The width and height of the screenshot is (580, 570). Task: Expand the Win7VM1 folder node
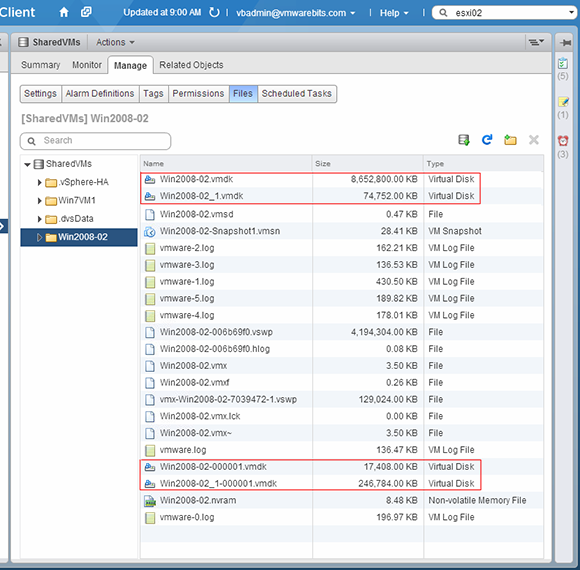coord(39,200)
